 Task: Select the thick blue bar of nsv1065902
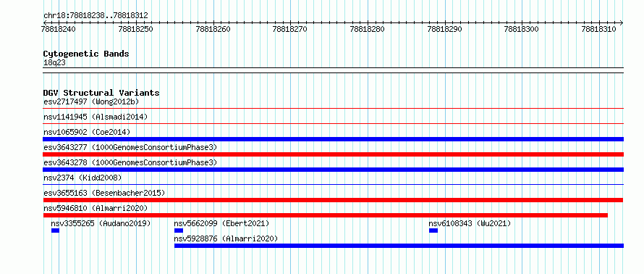point(334,139)
